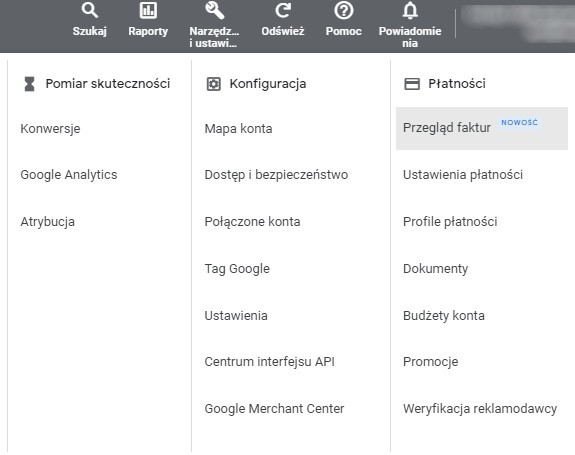The width and height of the screenshot is (575, 455).
Task: Select Połączone konta
Action: tap(252, 222)
